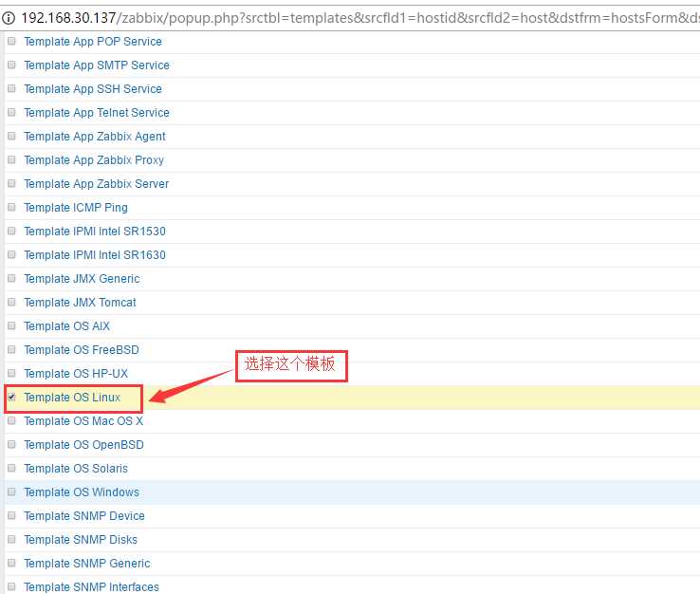Select the Template JMX Generic link
The image size is (700, 594).
[x=83, y=278]
